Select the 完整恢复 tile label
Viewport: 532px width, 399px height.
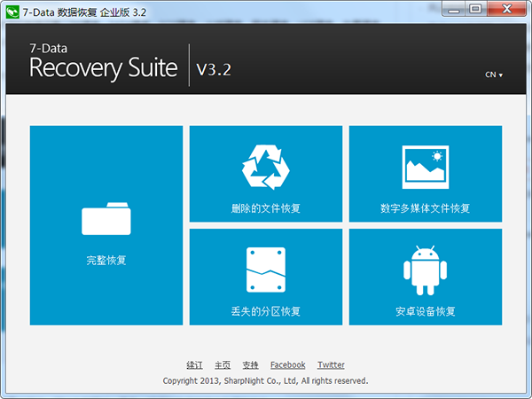(x=106, y=260)
